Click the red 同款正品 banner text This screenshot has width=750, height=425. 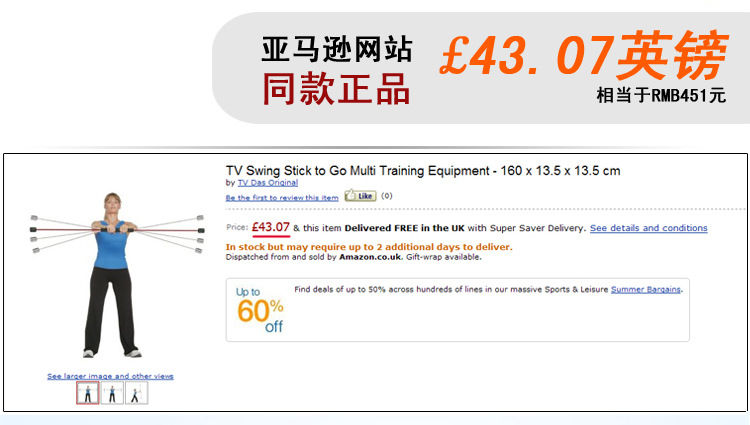point(336,90)
